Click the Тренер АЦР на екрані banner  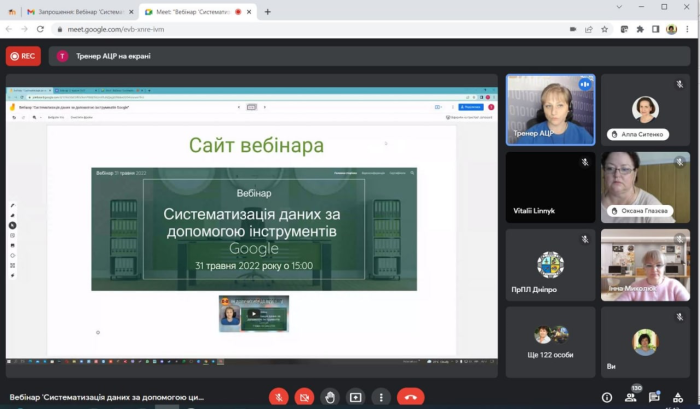370,56
